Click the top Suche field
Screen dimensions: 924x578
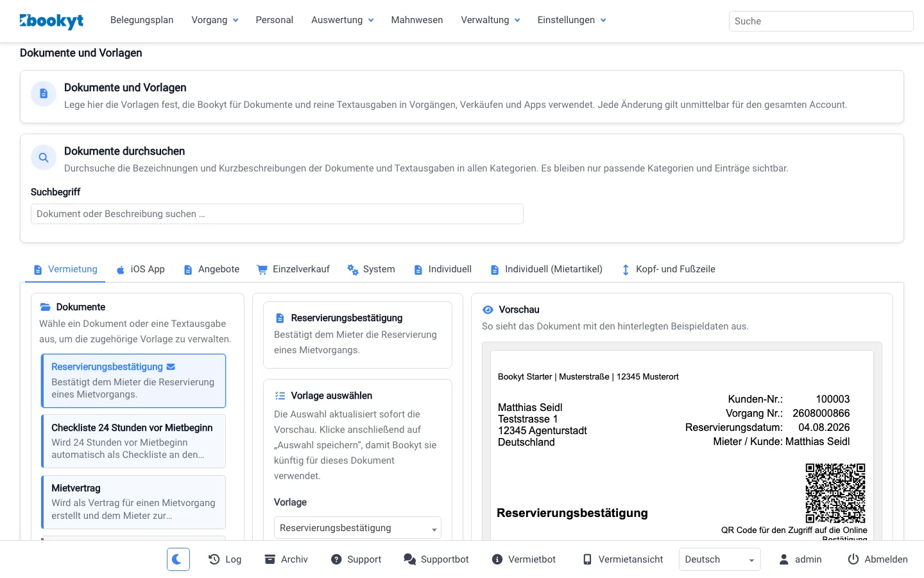click(821, 21)
